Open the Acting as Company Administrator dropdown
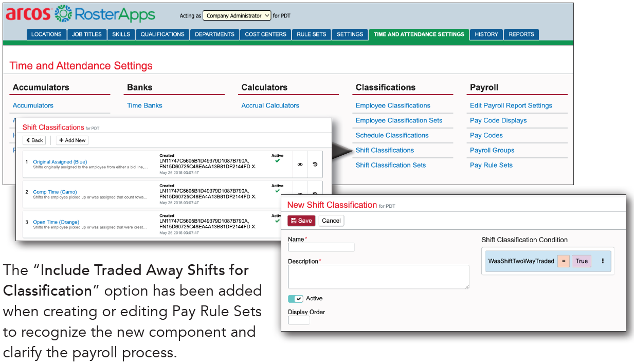The width and height of the screenshot is (634, 364). point(237,15)
